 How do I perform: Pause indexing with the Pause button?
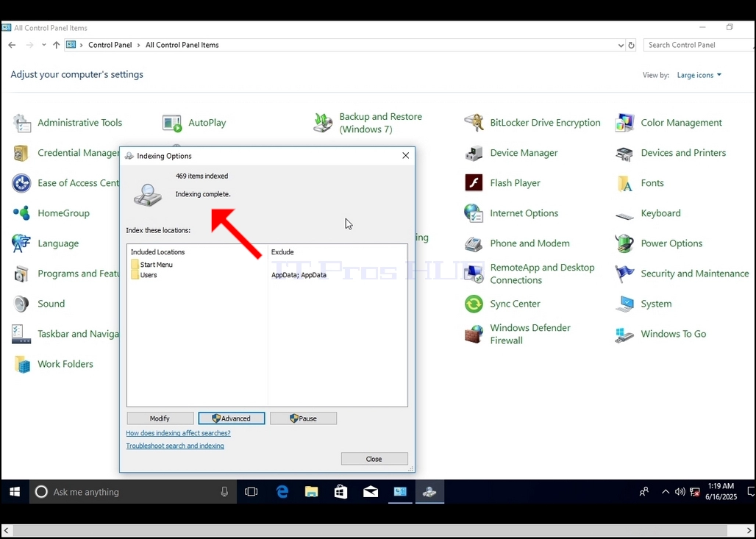pos(303,418)
